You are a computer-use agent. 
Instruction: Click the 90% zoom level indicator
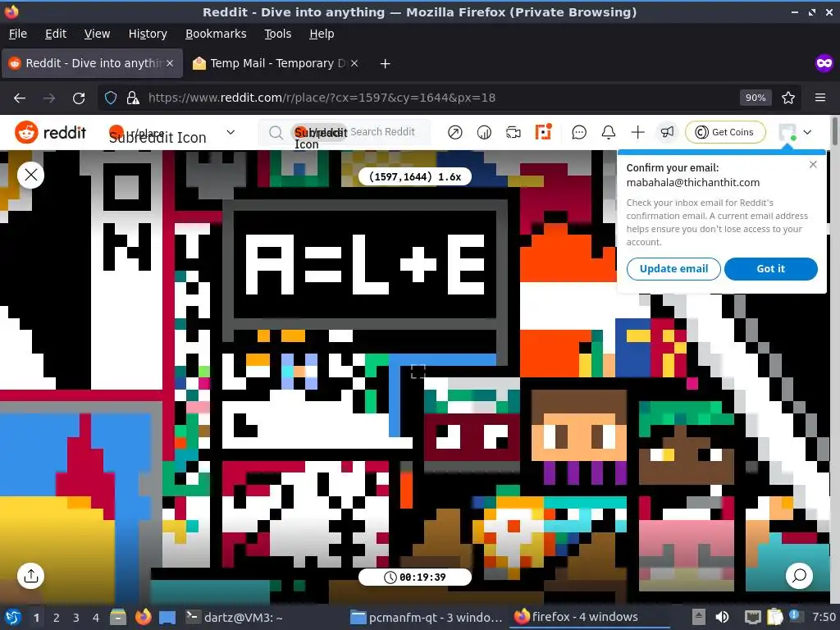756,98
